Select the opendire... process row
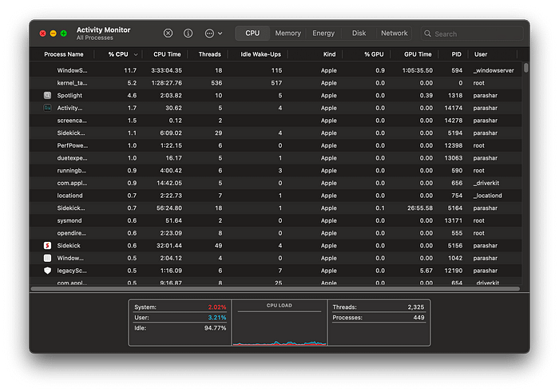Screen dimensions: 559x392 (x=276, y=233)
